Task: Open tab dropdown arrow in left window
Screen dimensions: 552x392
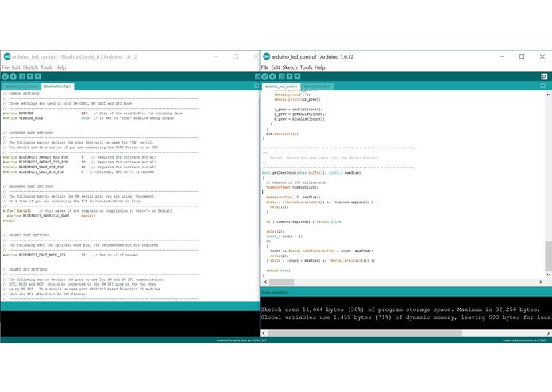Action: pyautogui.click(x=257, y=86)
